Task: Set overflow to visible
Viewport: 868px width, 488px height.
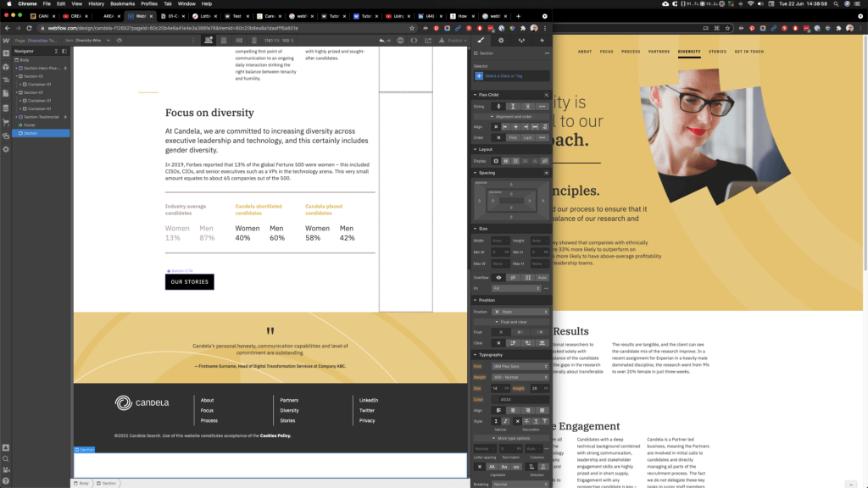Action: 498,277
